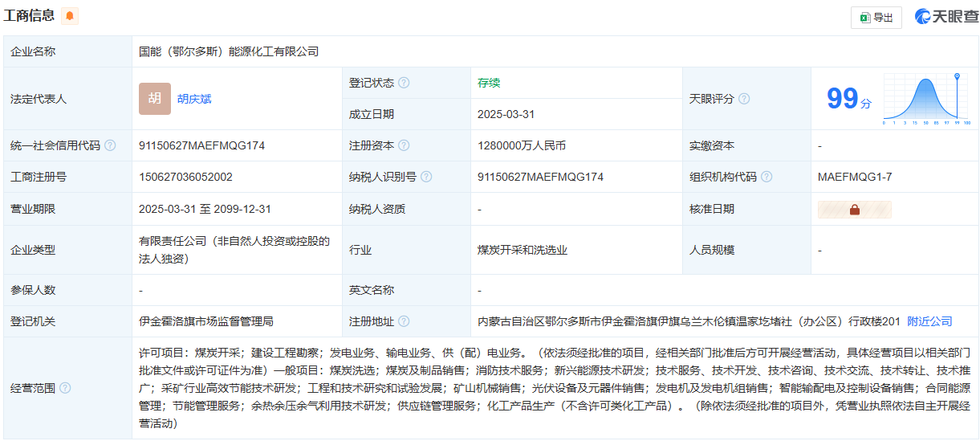The image size is (980, 441).
Task: Click help icon next to 注册资本
Action: pyautogui.click(x=404, y=145)
